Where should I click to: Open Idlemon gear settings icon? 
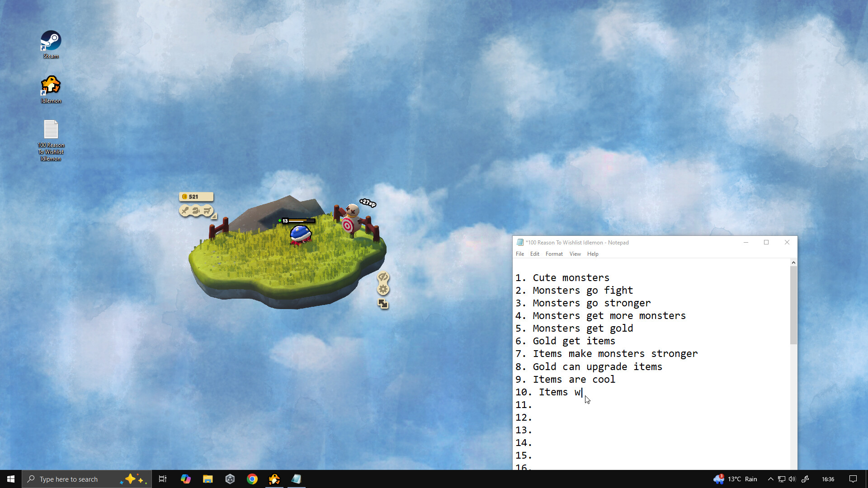point(383,290)
